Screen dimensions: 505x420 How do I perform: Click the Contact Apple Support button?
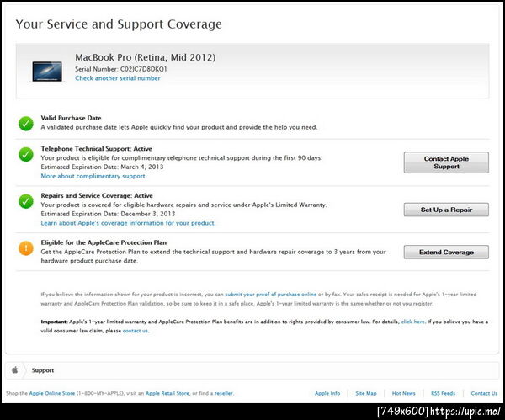446,162
